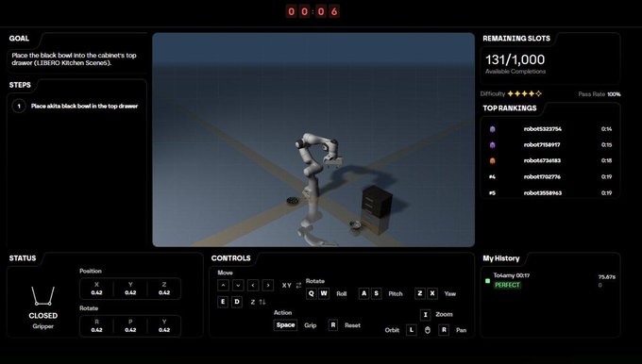Click the Space grip button
Image resolution: width=642 pixels, height=364 pixels.
pyautogui.click(x=285, y=325)
